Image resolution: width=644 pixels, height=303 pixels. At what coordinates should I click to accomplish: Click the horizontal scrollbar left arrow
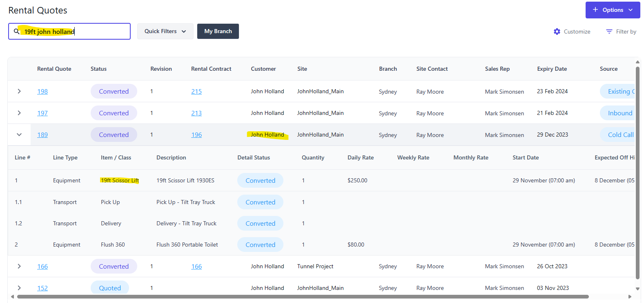coord(12,296)
